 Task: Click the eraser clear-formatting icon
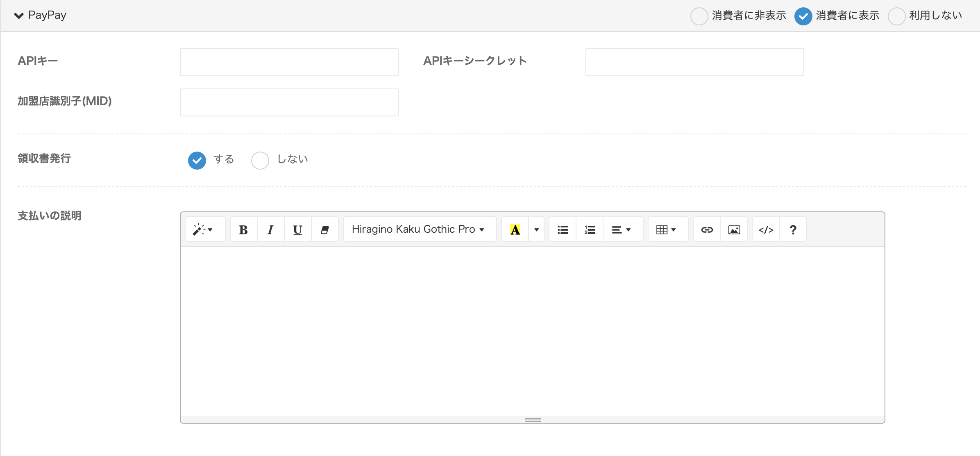(324, 229)
